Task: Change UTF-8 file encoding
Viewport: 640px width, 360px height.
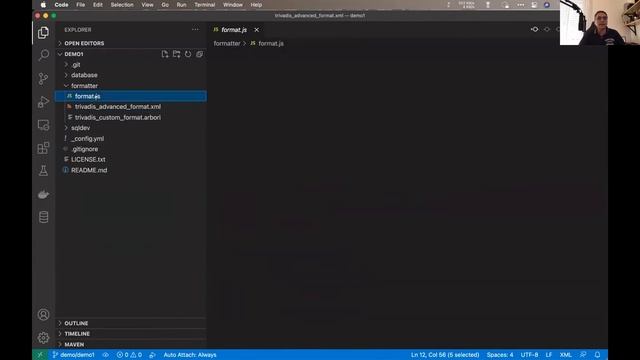Action: point(529,355)
